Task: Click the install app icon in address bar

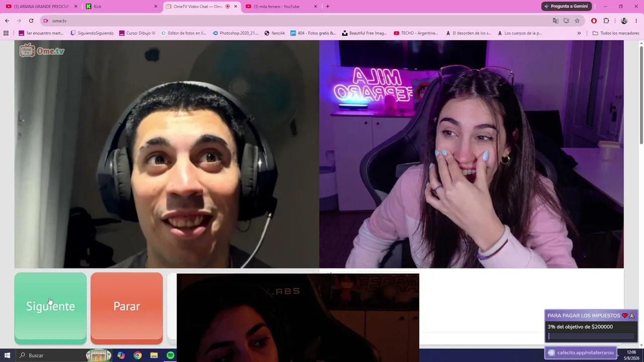Action: pyautogui.click(x=566, y=21)
